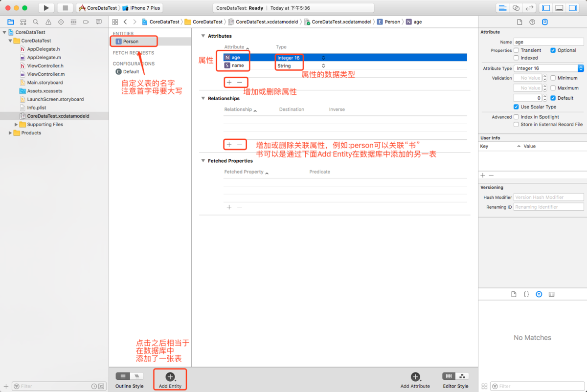The image size is (587, 392).
Task: Click the Add Entity button
Action: (x=170, y=380)
